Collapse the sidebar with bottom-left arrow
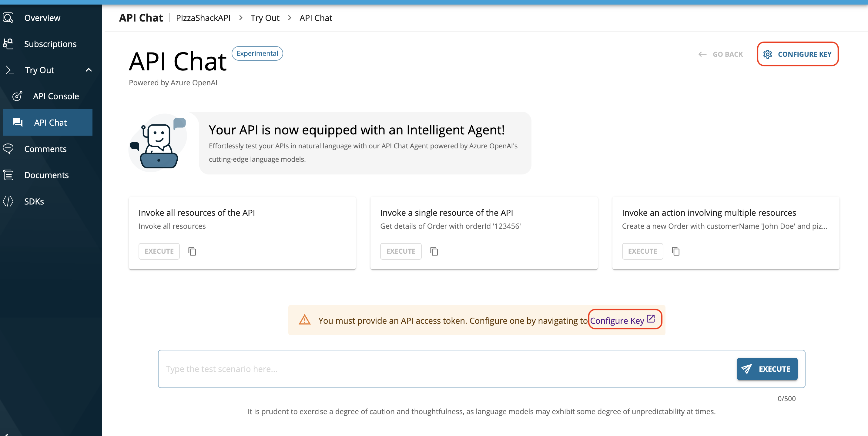 [x=6, y=434]
